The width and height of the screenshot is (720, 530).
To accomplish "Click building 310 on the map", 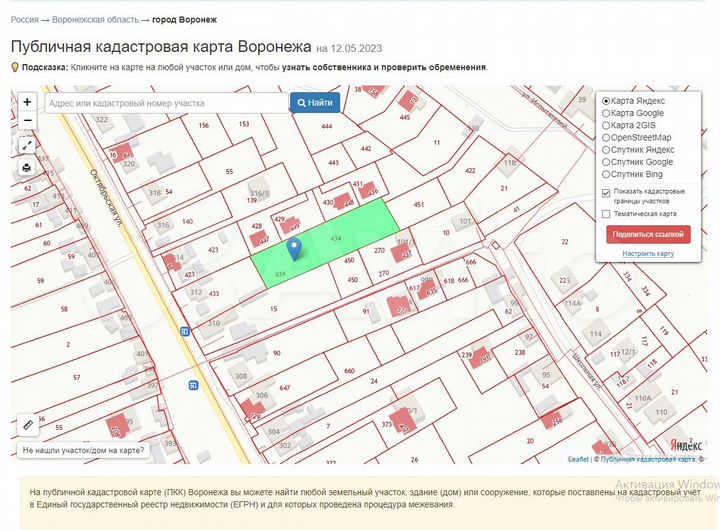I will click(x=214, y=323).
